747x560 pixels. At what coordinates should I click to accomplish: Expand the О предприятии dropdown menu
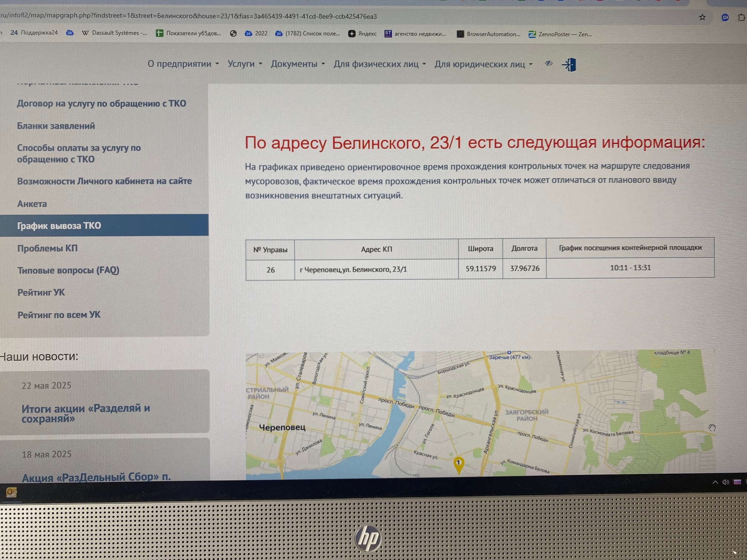183,64
